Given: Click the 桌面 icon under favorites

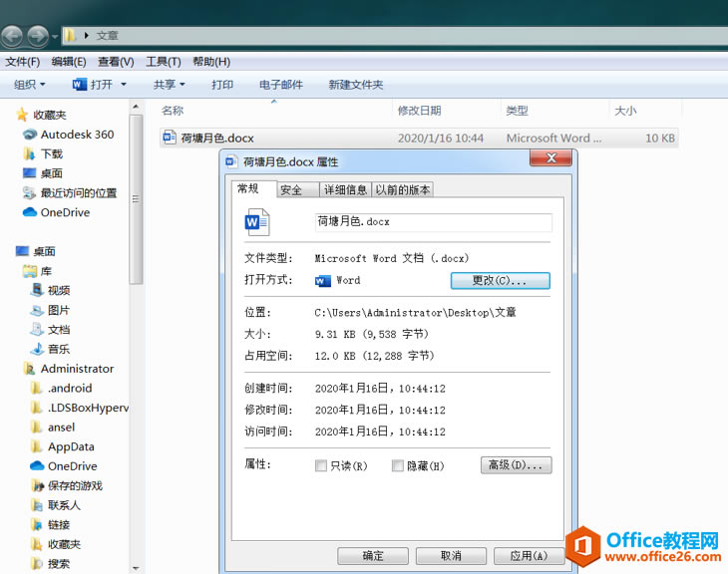Looking at the screenshot, I should 29,173.
